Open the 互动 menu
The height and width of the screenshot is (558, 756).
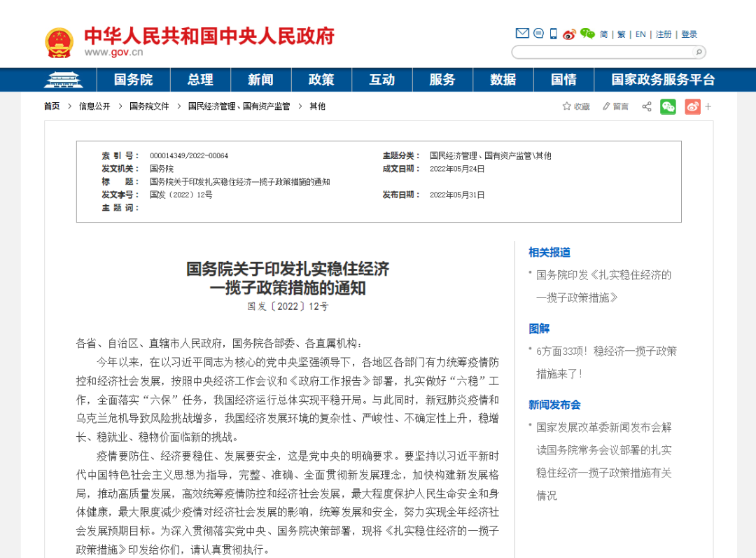pyautogui.click(x=382, y=80)
